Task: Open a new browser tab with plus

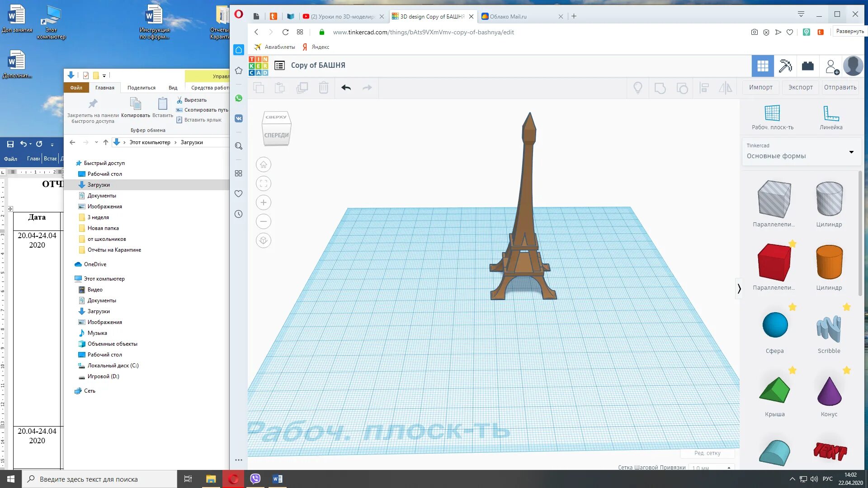Action: tap(574, 16)
